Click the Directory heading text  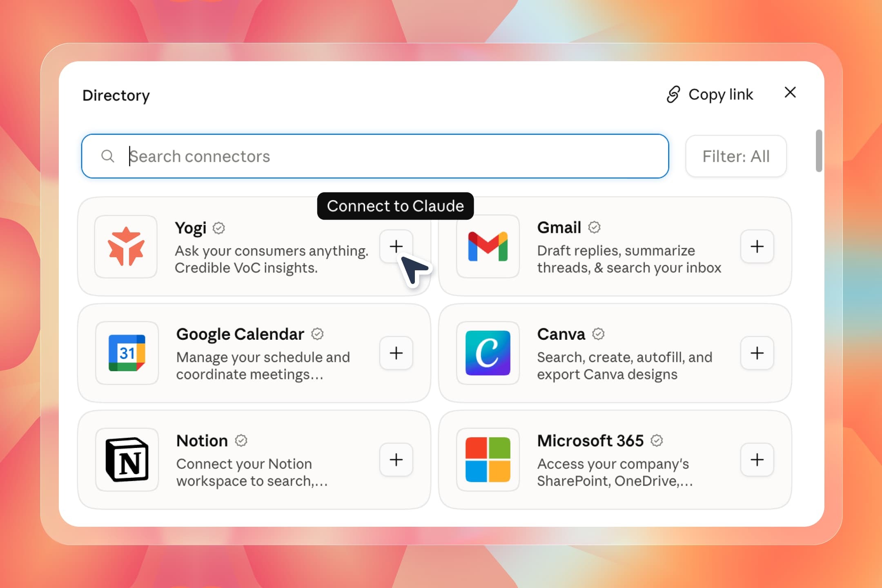pyautogui.click(x=116, y=96)
